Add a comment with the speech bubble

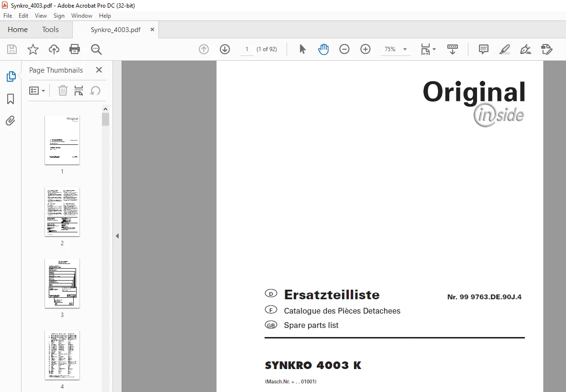483,49
